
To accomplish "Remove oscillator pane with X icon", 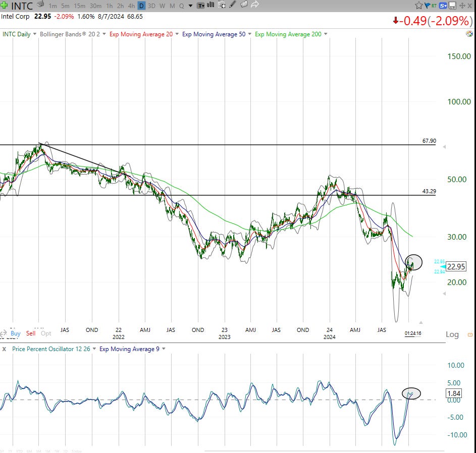I will click(4, 349).
